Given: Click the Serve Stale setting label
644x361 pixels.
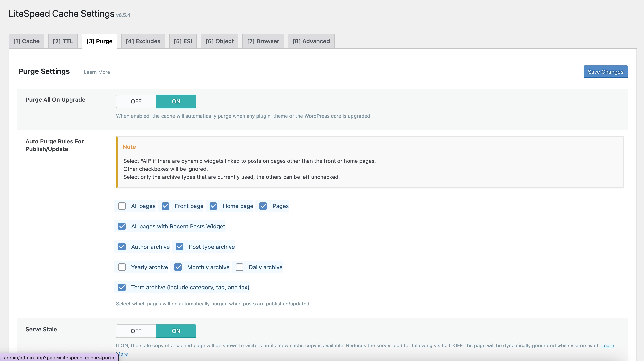Looking at the screenshot, I should click(x=41, y=329).
